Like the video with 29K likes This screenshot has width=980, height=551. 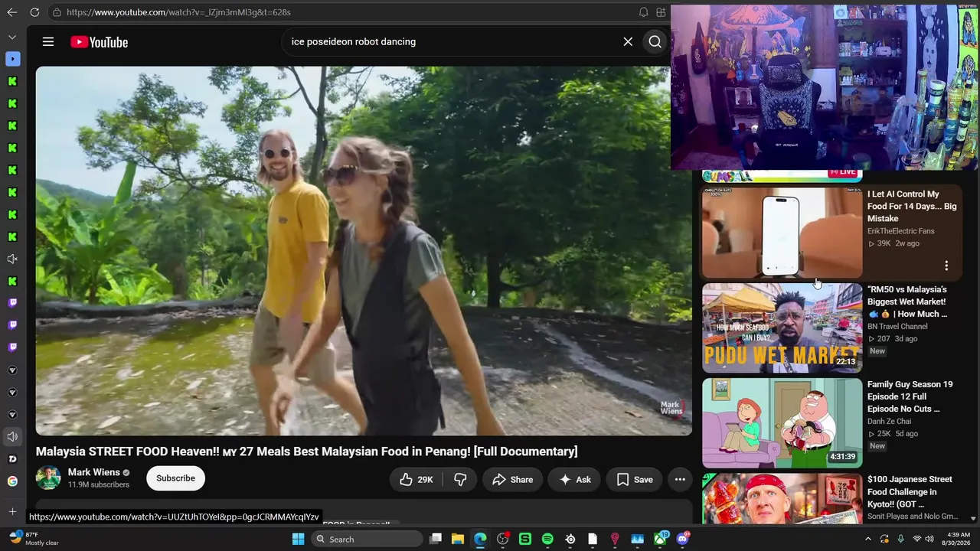click(x=416, y=480)
